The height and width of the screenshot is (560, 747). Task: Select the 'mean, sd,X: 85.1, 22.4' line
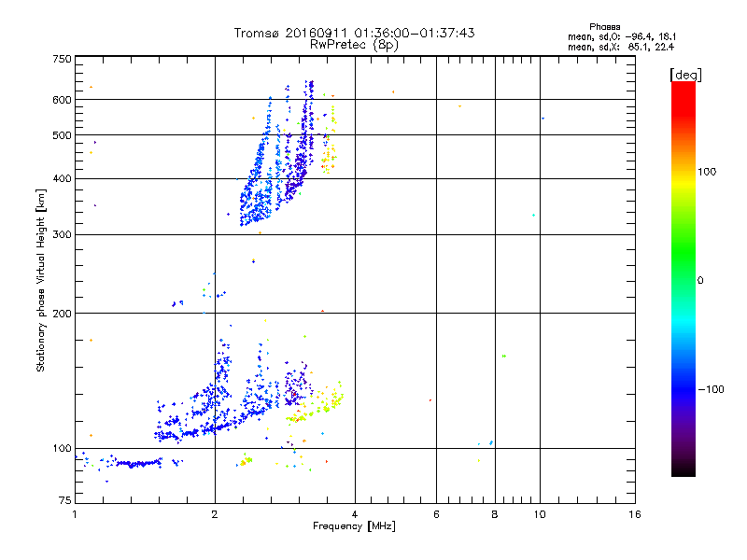tap(621, 47)
